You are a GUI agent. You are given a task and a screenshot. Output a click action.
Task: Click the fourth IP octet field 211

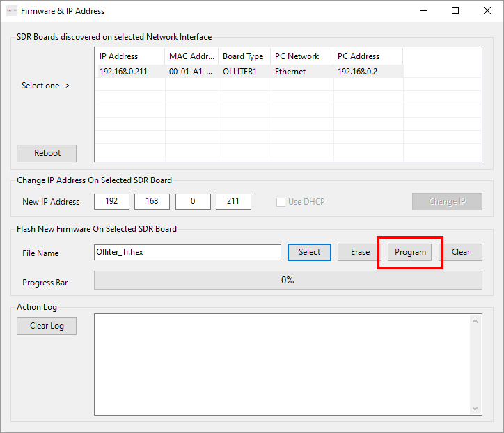(233, 202)
